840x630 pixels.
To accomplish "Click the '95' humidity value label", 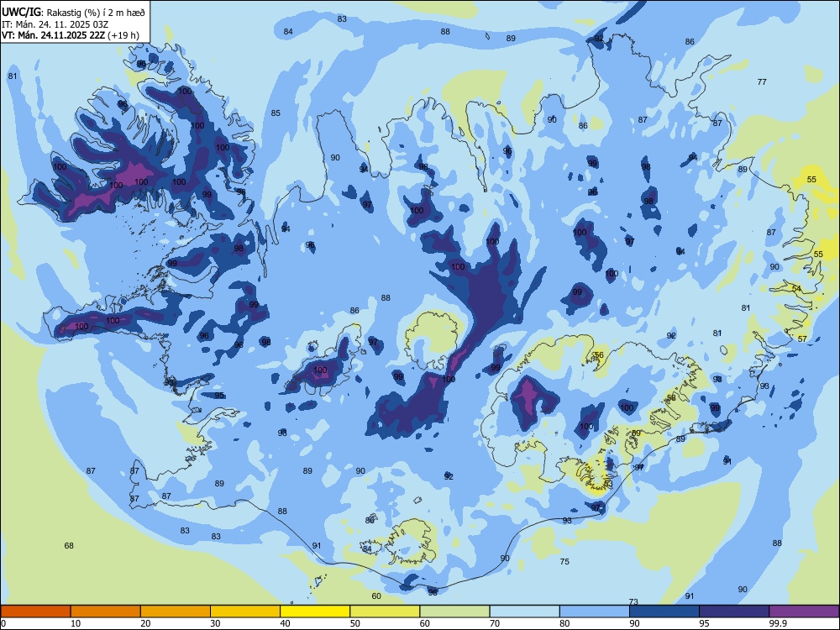I will coord(219,396).
